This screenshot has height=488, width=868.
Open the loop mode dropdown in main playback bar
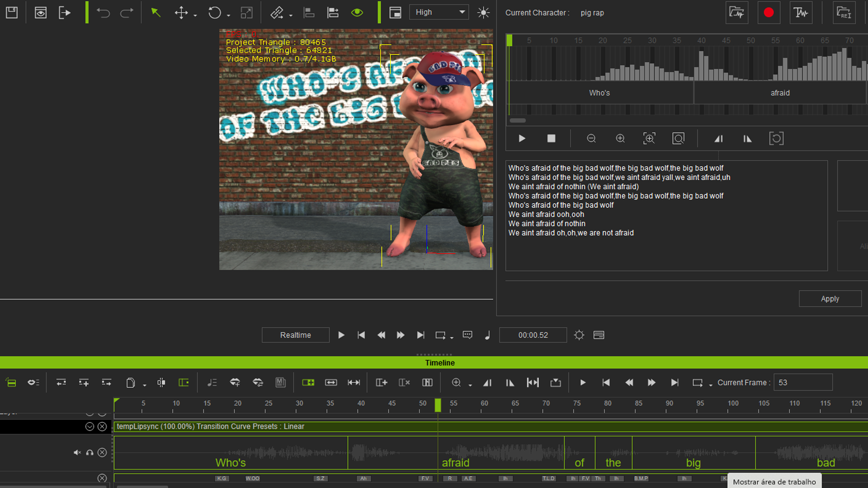click(452, 337)
